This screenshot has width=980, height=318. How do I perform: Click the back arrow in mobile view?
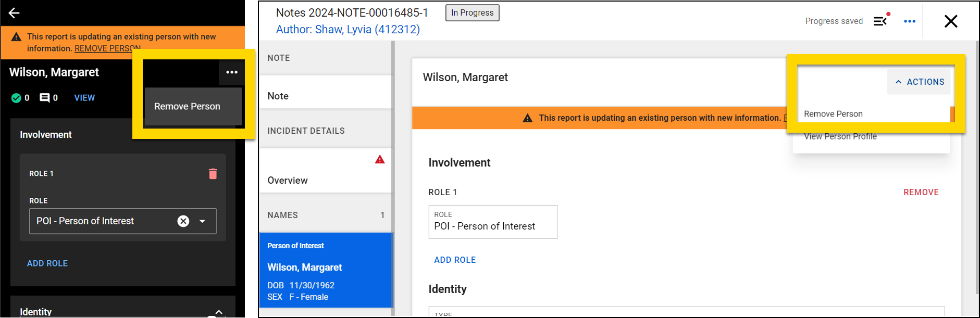pos(14,13)
